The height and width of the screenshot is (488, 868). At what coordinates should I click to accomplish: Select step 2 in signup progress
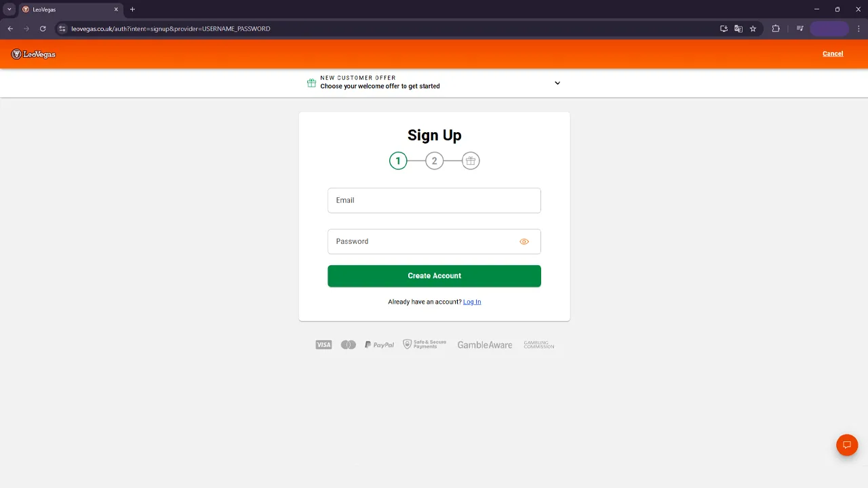click(x=434, y=161)
